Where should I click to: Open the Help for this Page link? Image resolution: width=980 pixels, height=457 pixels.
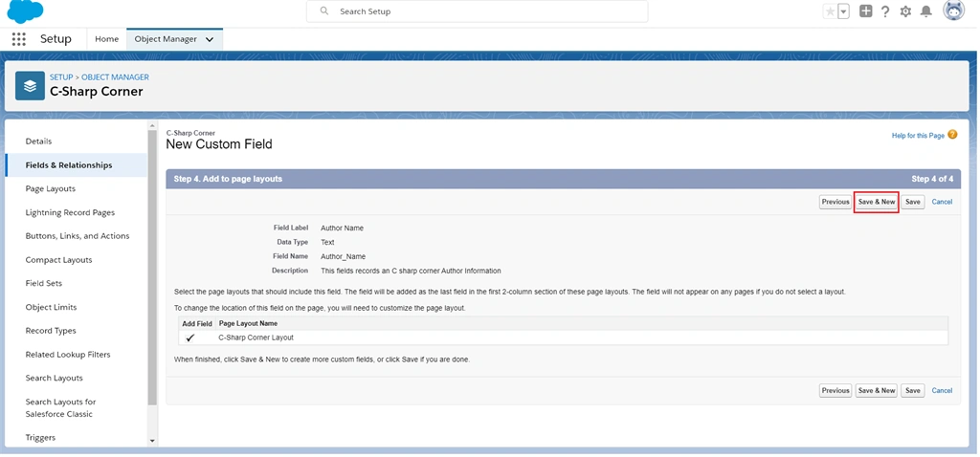pyautogui.click(x=918, y=136)
